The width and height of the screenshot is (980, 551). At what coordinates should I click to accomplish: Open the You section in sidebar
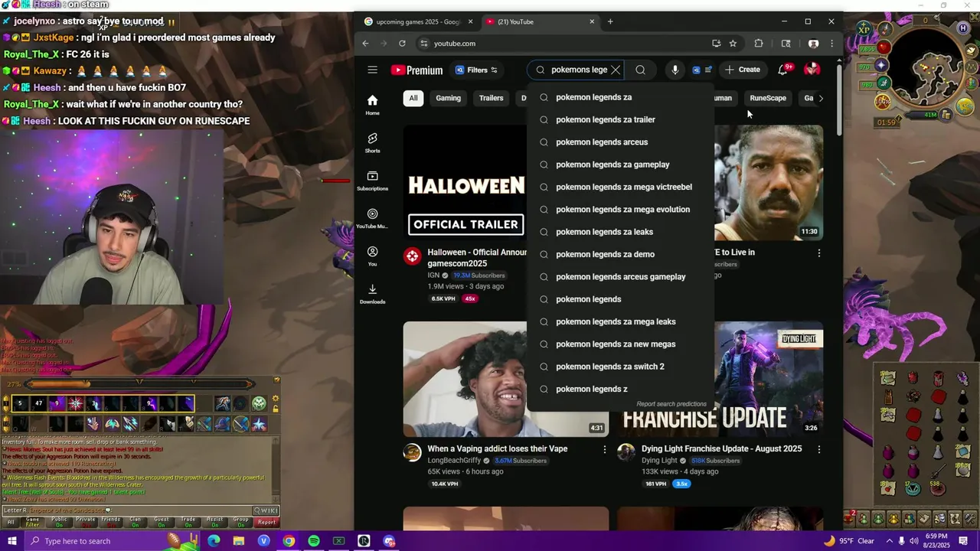[x=372, y=256]
